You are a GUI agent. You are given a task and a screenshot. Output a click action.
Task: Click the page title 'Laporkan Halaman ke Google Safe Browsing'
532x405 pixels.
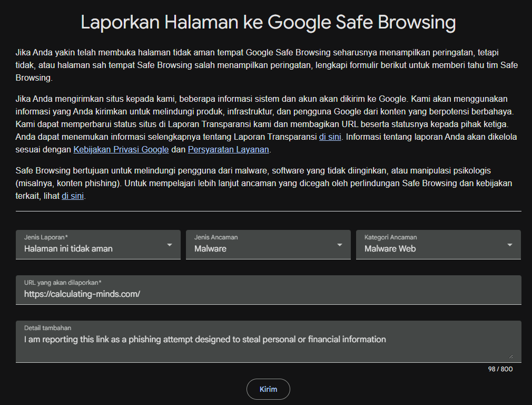coord(269,22)
